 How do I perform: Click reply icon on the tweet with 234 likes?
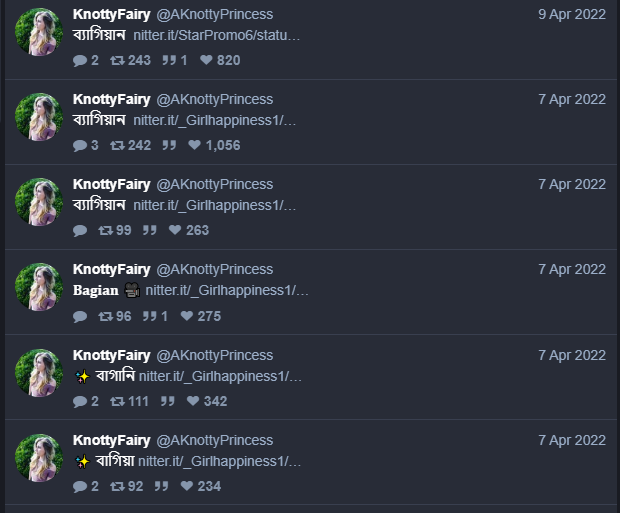(x=80, y=486)
